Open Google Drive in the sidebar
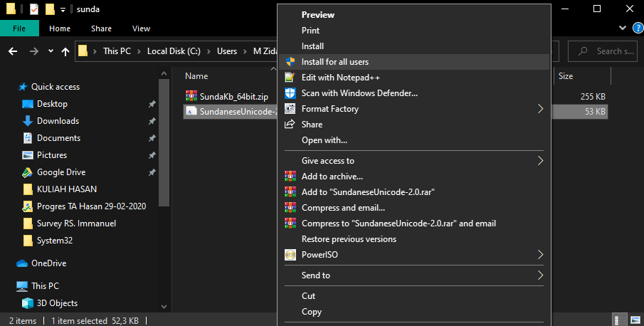The image size is (644, 326). point(60,172)
